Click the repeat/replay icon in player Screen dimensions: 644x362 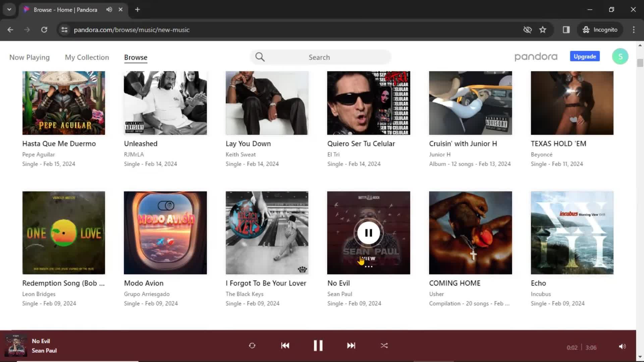(x=252, y=346)
